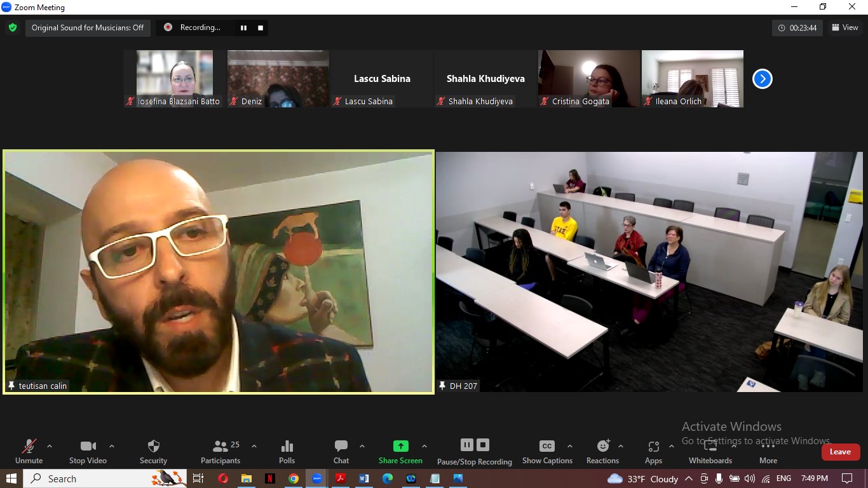Open the View layout menu
The image size is (868, 488).
pyautogui.click(x=845, y=27)
